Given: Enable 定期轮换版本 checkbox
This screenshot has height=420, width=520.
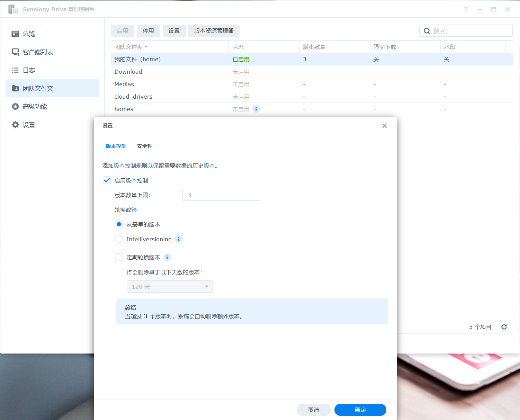Looking at the screenshot, I should click(x=119, y=257).
